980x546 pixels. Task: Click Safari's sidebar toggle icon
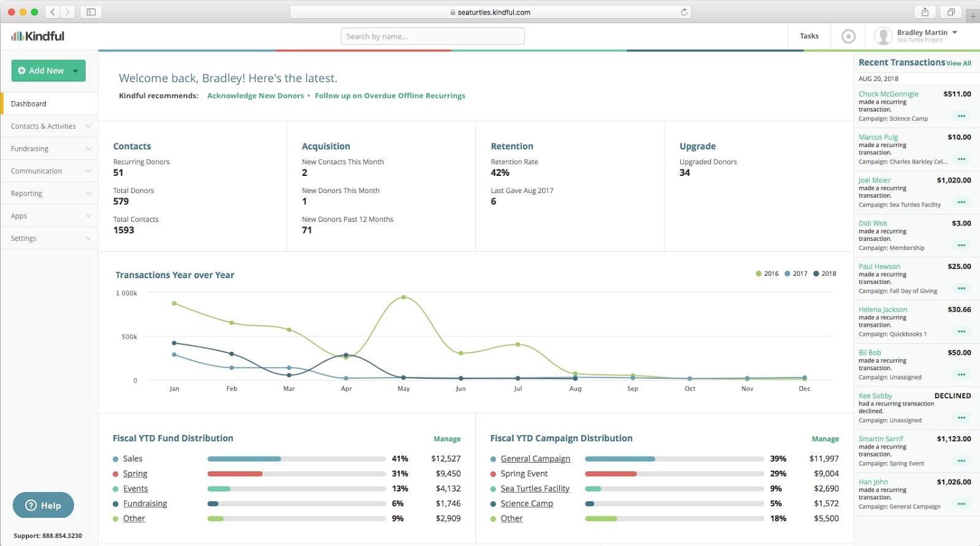(91, 12)
